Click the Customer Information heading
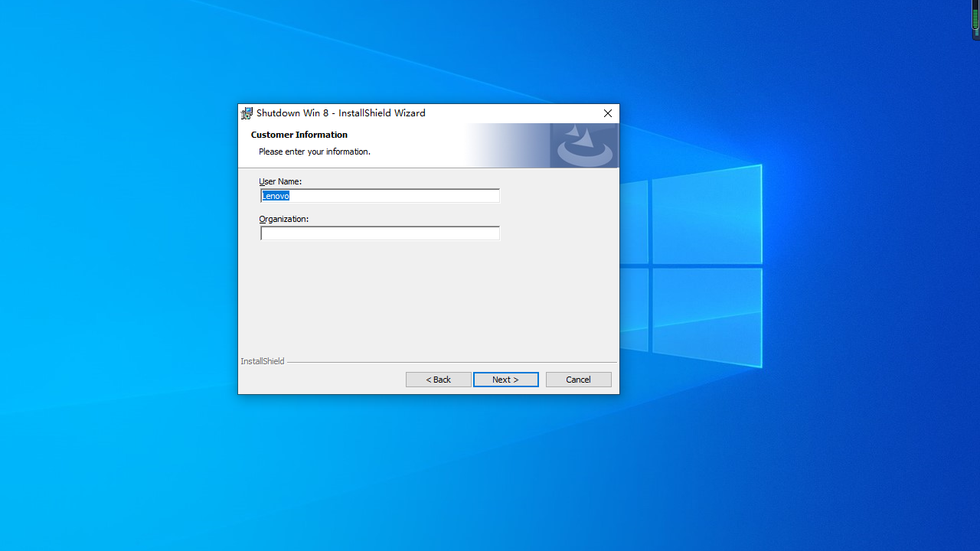Screen dimensions: 980x551 (x=299, y=134)
